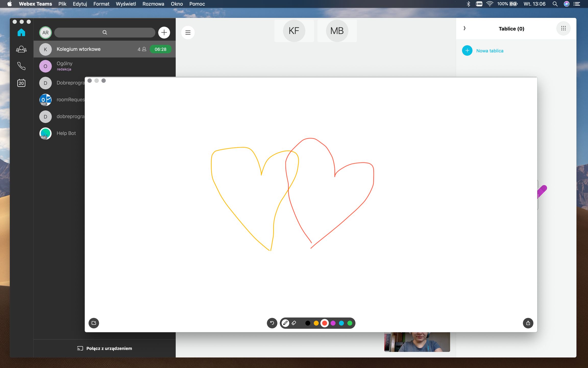Open the Wyświetl menu
The width and height of the screenshot is (588, 368).
[x=126, y=4]
